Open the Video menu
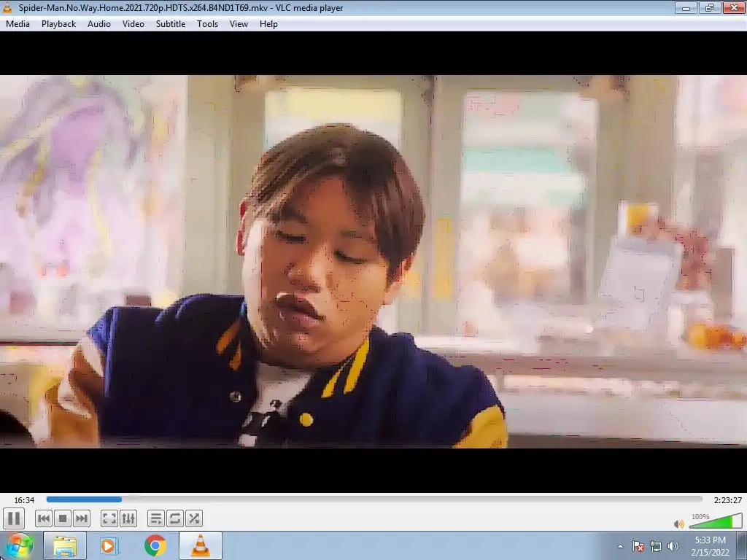Screen dimensions: 747x560 (133, 24)
